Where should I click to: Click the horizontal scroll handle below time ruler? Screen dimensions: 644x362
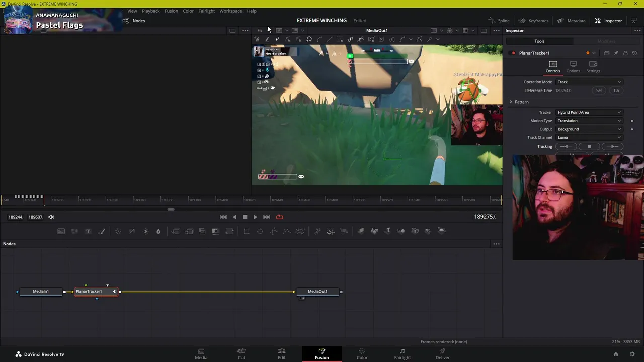(171, 209)
